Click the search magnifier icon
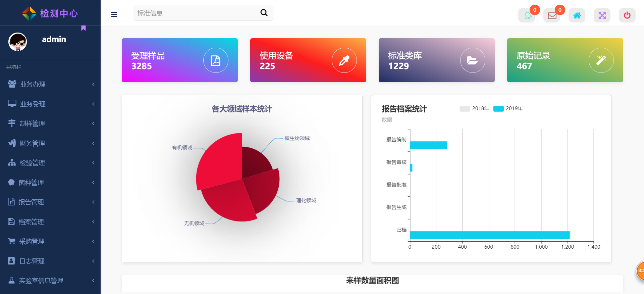 click(x=264, y=13)
